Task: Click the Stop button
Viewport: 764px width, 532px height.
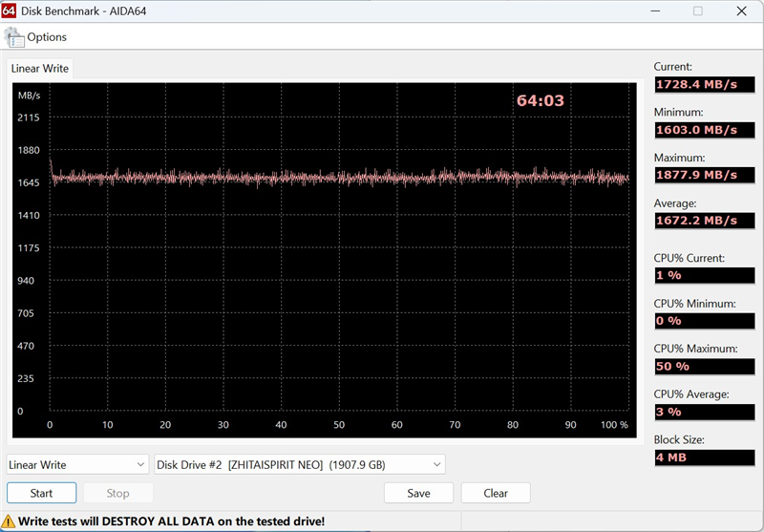Action: click(118, 494)
